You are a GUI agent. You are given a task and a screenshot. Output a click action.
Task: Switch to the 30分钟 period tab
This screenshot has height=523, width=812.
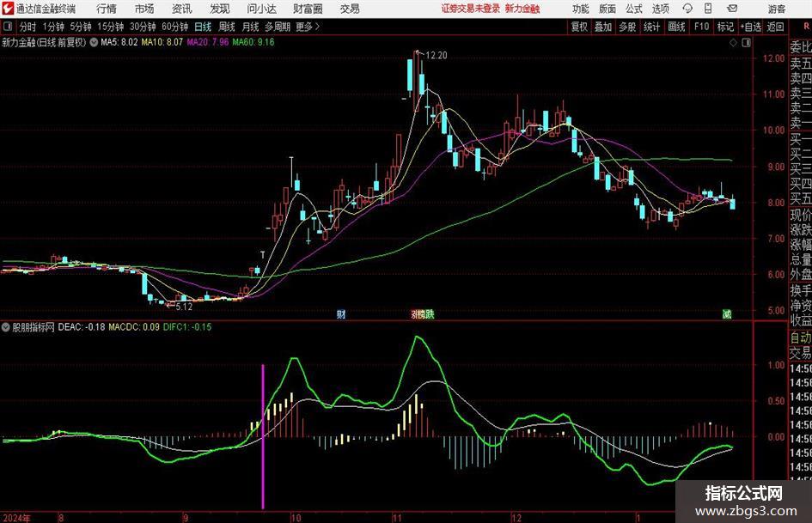143,27
